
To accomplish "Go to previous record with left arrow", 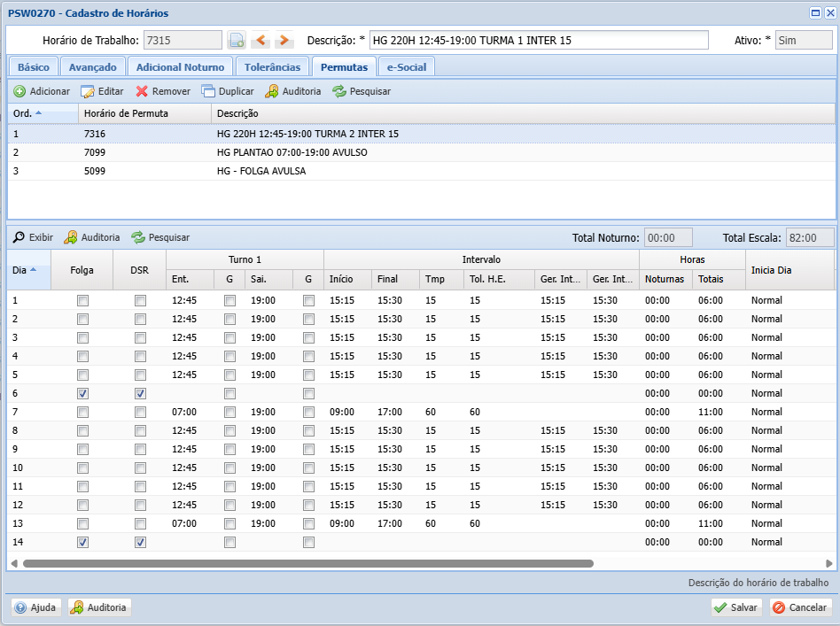I will [x=261, y=40].
